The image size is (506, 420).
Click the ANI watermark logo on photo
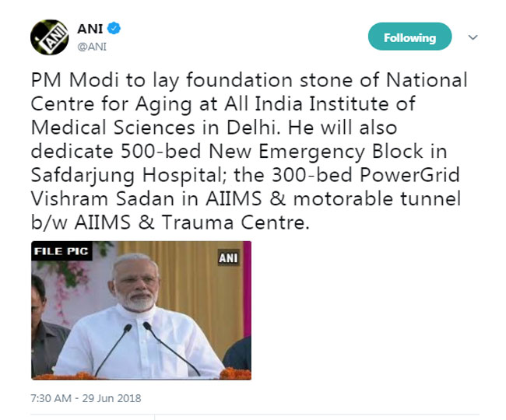(x=228, y=257)
